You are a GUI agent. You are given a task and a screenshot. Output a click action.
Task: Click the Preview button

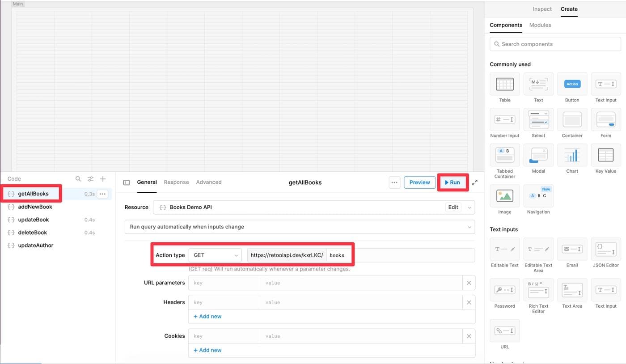(x=419, y=182)
